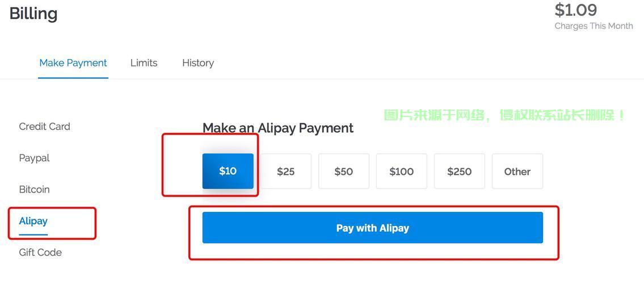Open the Gift Code option
Screen dimensions: 644x284
(40, 252)
